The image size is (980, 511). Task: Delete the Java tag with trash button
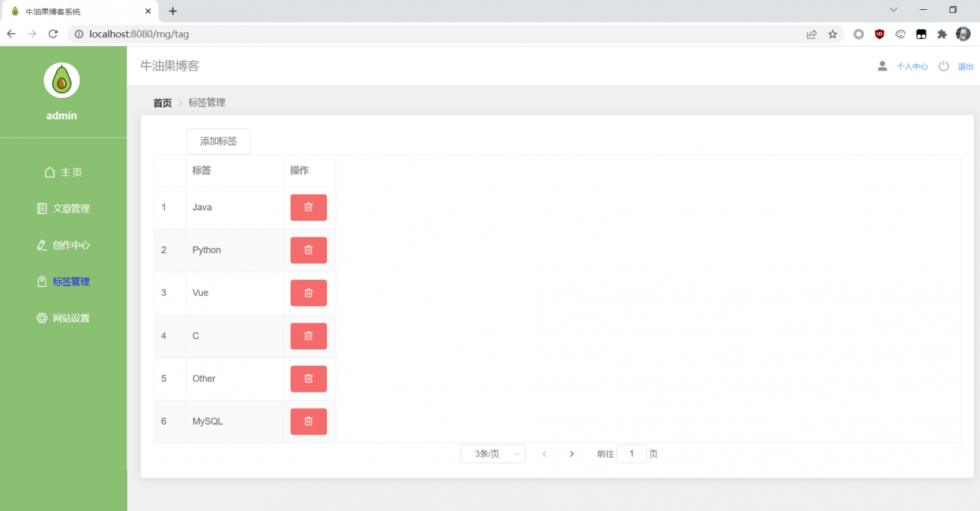[309, 207]
